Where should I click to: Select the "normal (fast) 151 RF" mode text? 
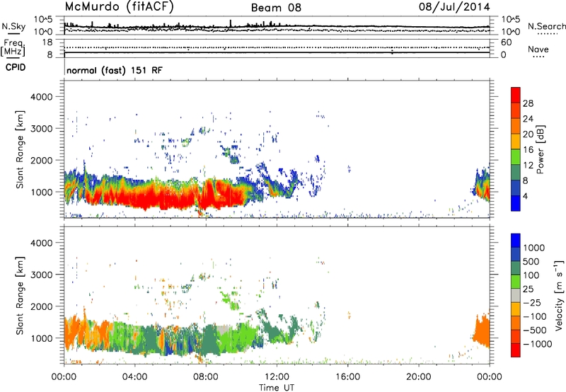pyautogui.click(x=115, y=70)
